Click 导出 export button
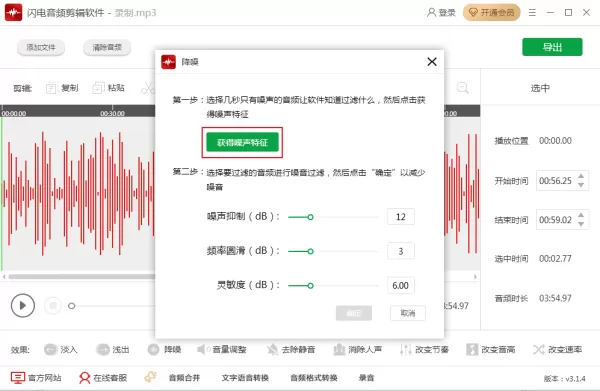 point(552,47)
